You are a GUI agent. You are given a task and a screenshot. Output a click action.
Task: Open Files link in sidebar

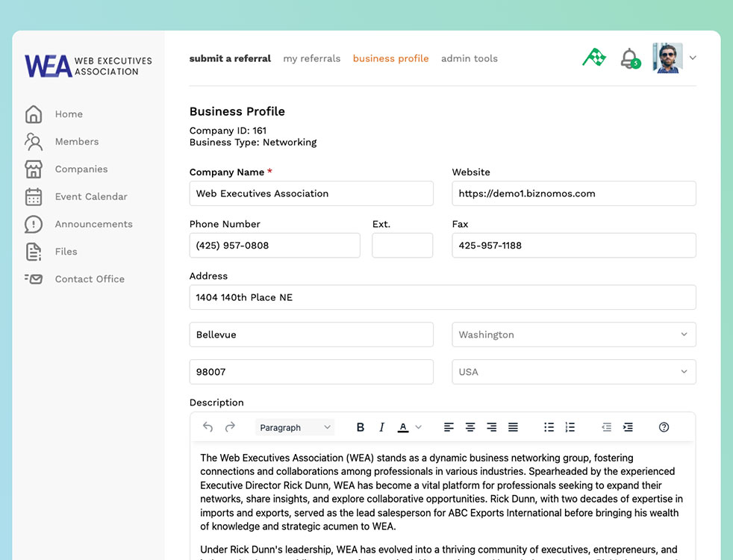[66, 252]
